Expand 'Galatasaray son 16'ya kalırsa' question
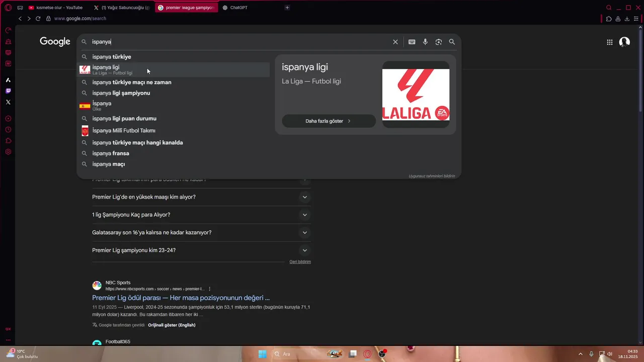This screenshot has height=362, width=644. tap(305, 232)
